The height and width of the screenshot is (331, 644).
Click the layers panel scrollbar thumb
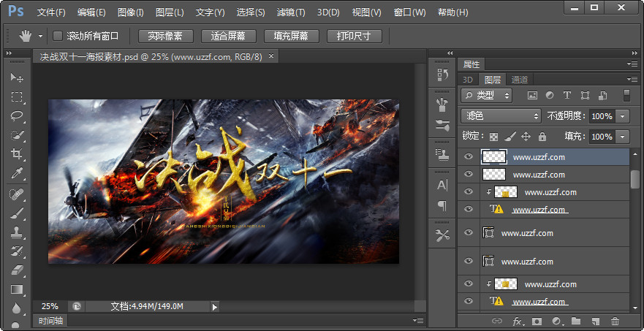(635, 179)
